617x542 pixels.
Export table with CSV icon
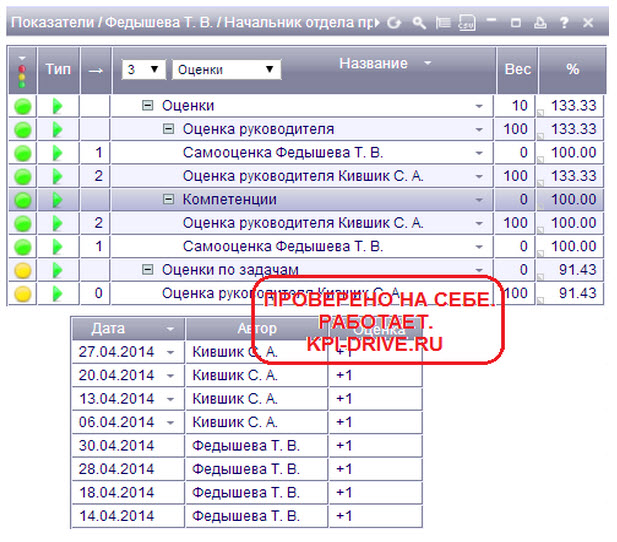(x=467, y=23)
